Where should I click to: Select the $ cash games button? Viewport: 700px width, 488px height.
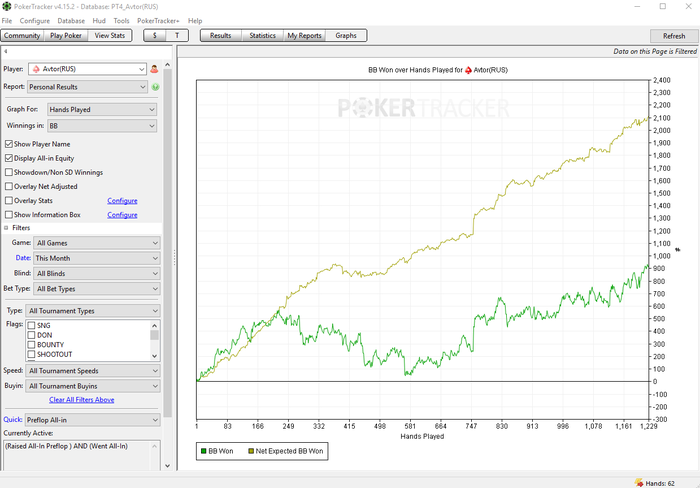pyautogui.click(x=154, y=36)
